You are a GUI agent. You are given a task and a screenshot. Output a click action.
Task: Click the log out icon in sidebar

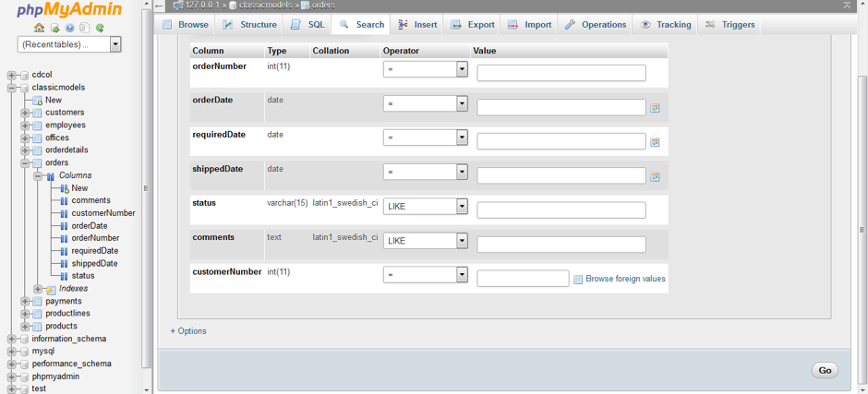54,28
